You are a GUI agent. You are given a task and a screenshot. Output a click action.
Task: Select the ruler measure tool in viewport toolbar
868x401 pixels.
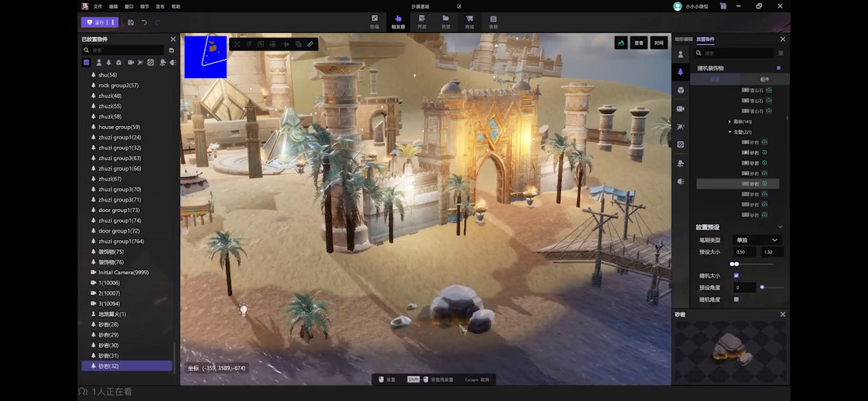[x=311, y=44]
